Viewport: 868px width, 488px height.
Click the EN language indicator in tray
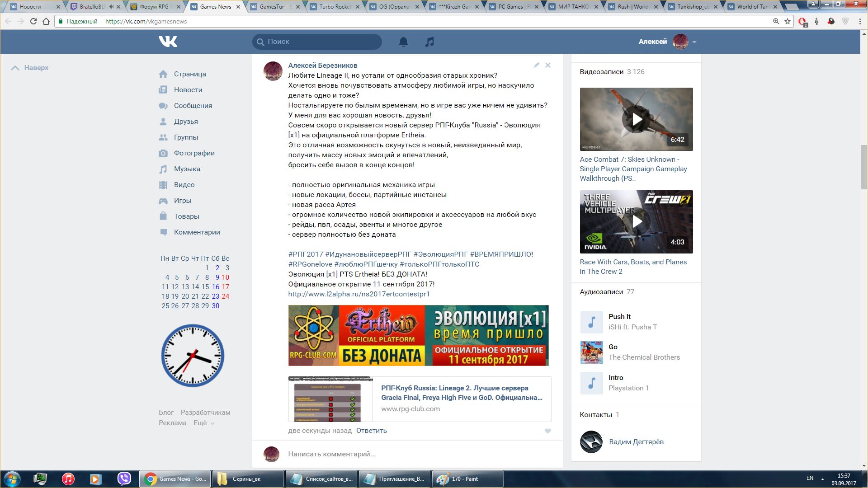(810, 478)
